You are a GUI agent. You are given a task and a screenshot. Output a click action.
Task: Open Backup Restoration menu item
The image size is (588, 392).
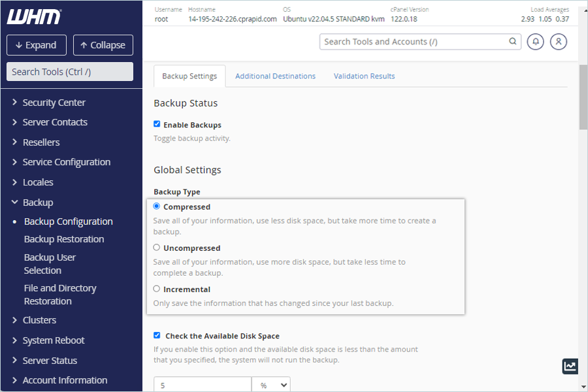[x=64, y=239]
